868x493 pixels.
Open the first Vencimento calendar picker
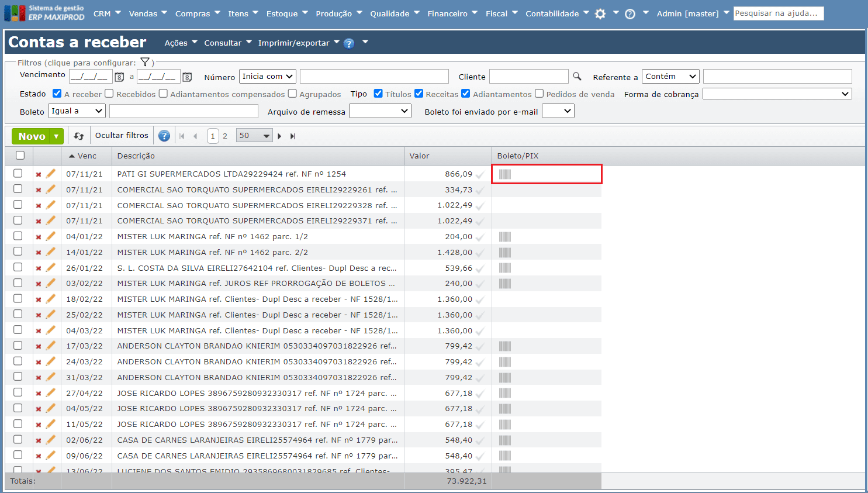[x=119, y=77]
